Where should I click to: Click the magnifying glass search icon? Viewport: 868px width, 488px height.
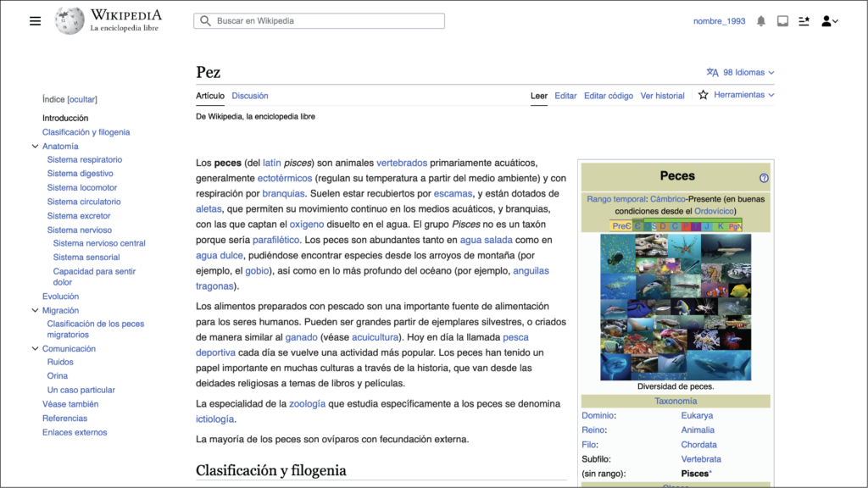pyautogui.click(x=204, y=20)
